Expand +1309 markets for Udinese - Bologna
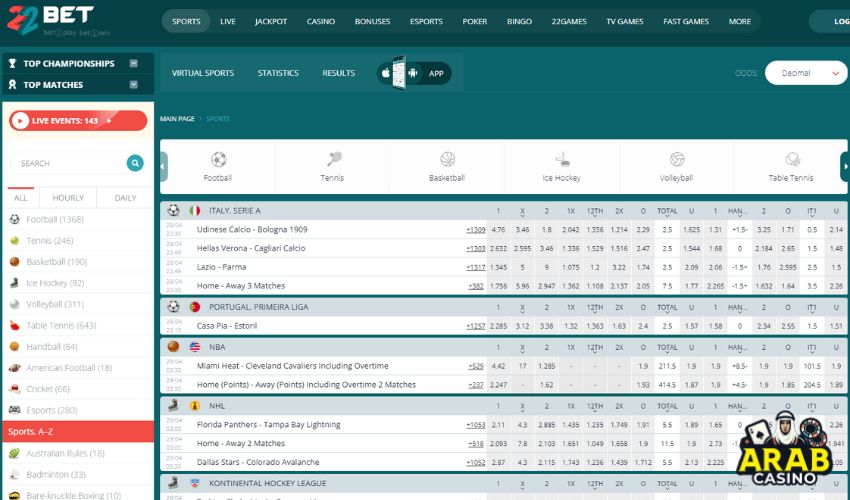 click(x=475, y=230)
